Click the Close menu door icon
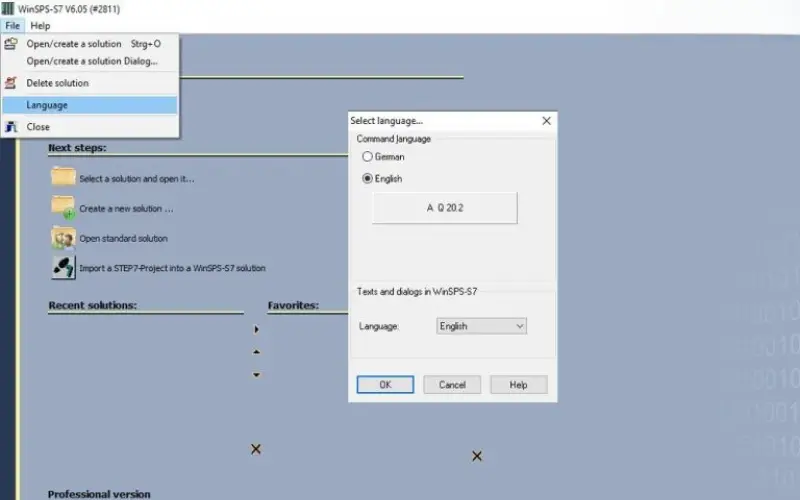Screen dimensions: 800x500 click(11, 127)
